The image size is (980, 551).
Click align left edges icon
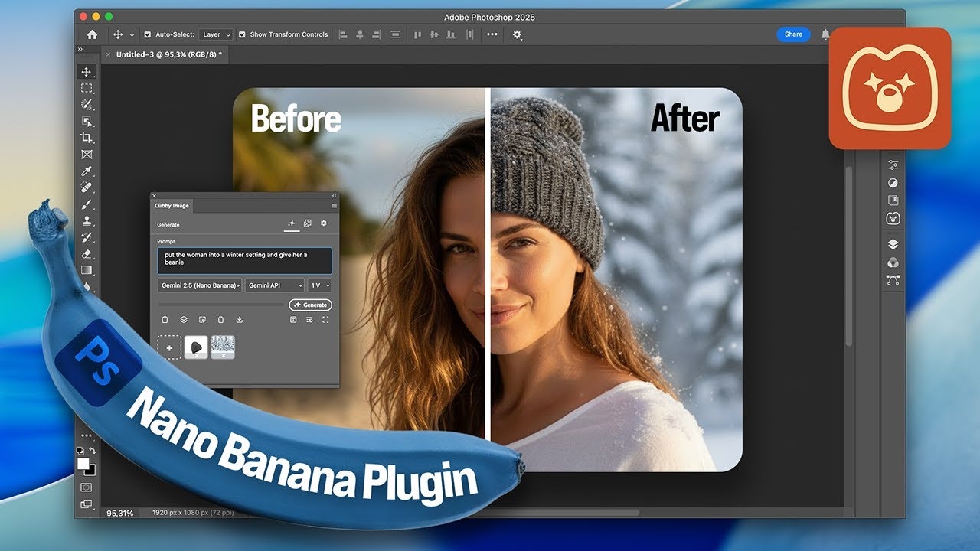(x=342, y=34)
